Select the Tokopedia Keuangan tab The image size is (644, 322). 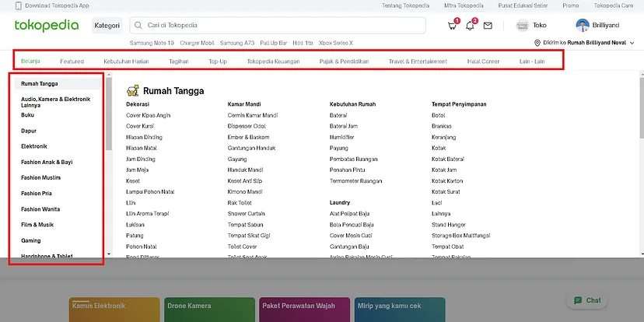point(273,61)
